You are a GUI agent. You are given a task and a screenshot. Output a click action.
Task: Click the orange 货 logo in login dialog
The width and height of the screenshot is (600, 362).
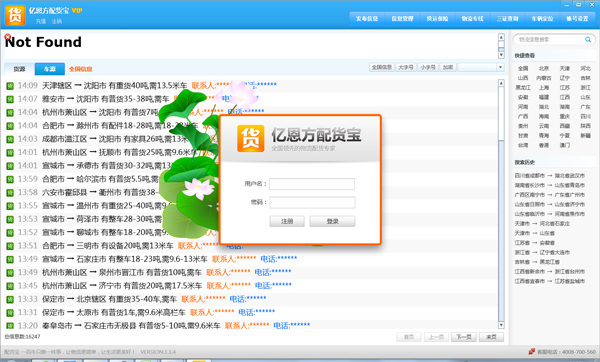point(251,138)
